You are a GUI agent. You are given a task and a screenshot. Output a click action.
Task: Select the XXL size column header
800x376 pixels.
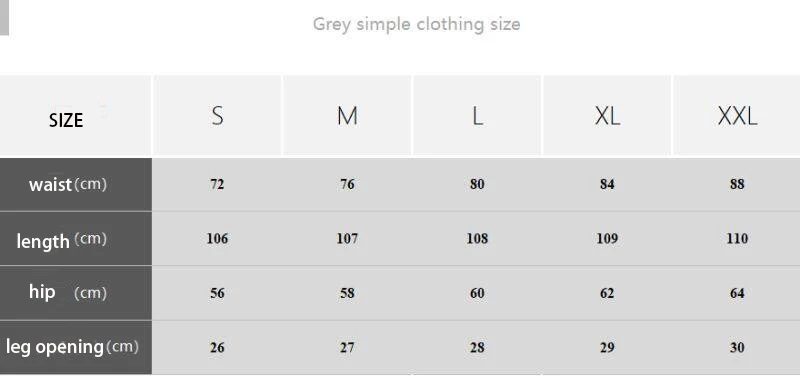737,116
